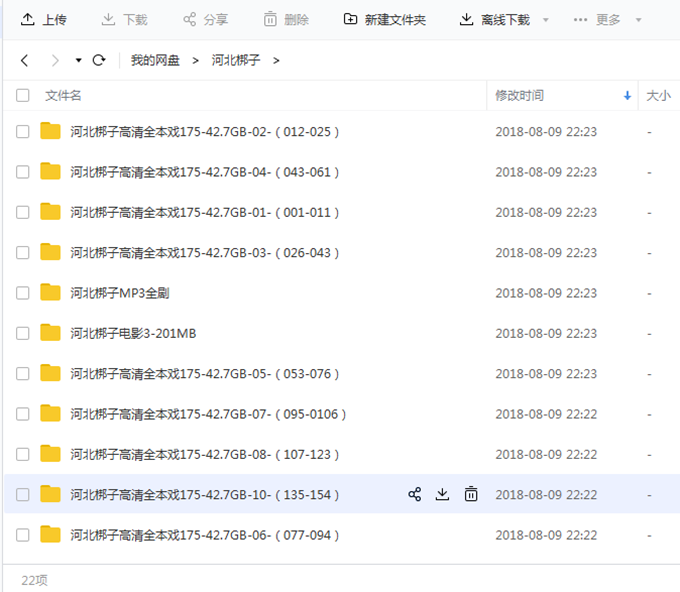
Task: Open 河北梆子高清全本戏175-42.7GB-06- (077-094)
Action: (x=205, y=535)
